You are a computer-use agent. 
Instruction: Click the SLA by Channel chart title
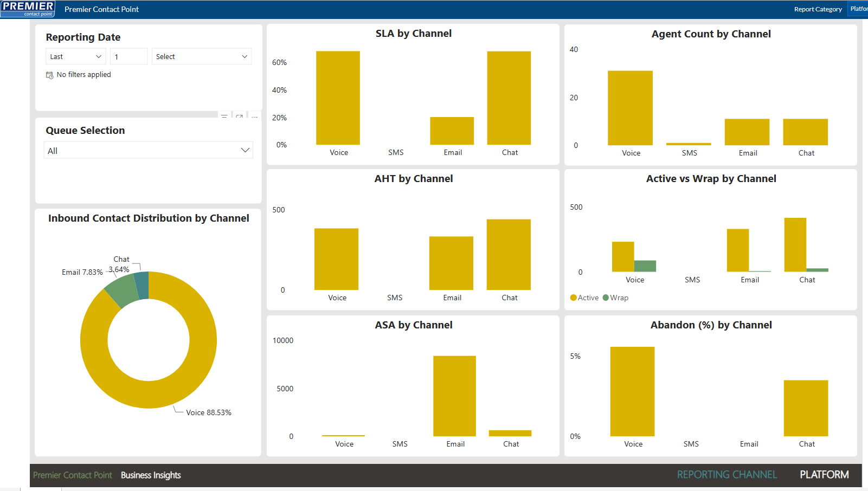(x=414, y=34)
